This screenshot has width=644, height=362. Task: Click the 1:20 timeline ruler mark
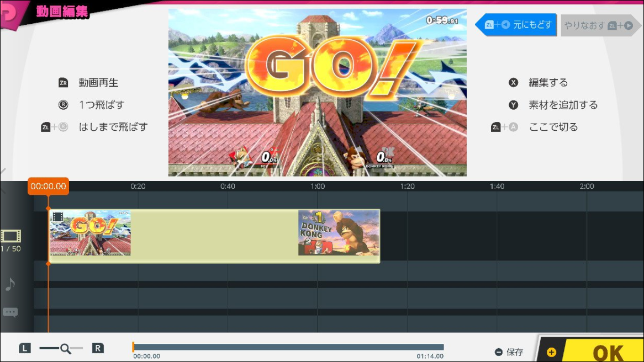408,187
